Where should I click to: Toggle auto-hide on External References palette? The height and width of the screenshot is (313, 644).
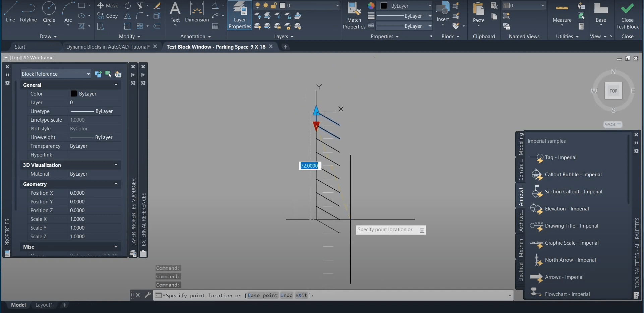click(143, 75)
